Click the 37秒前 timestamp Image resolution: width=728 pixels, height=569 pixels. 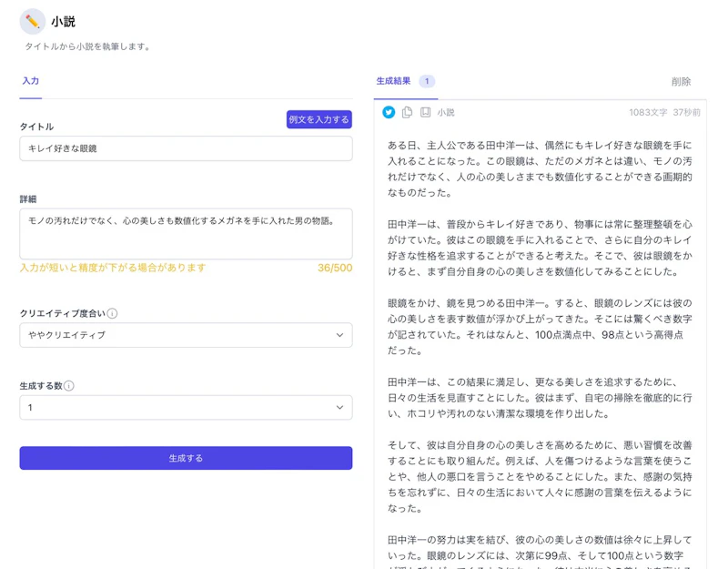[686, 113]
